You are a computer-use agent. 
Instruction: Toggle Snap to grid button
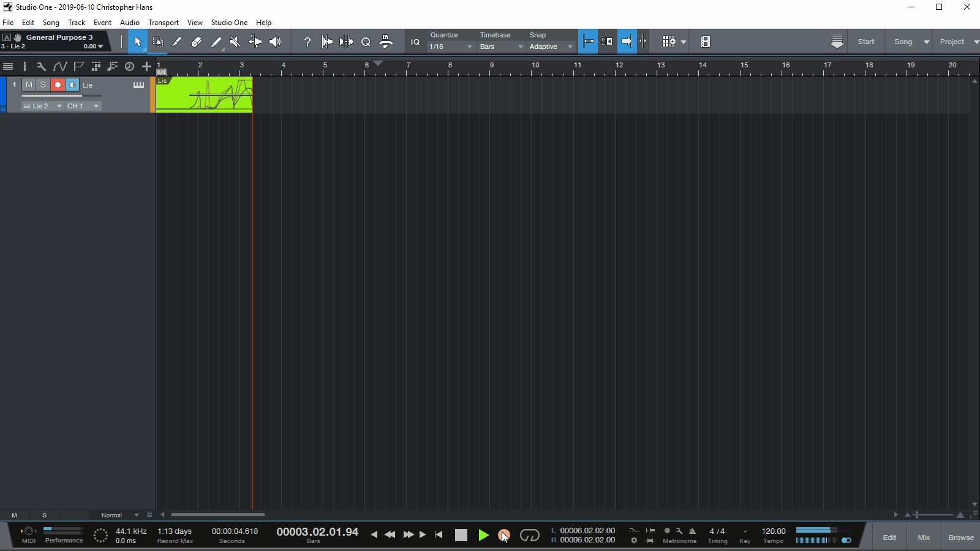point(588,42)
